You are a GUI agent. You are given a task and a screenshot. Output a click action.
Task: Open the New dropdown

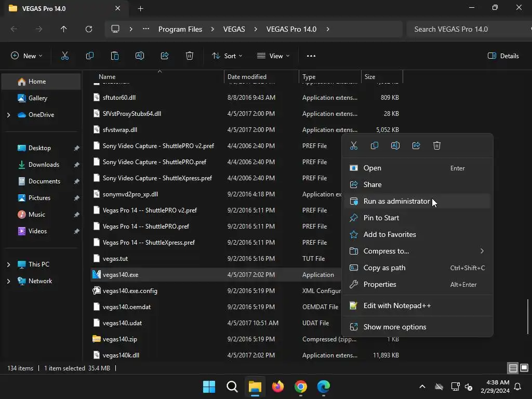click(26, 56)
